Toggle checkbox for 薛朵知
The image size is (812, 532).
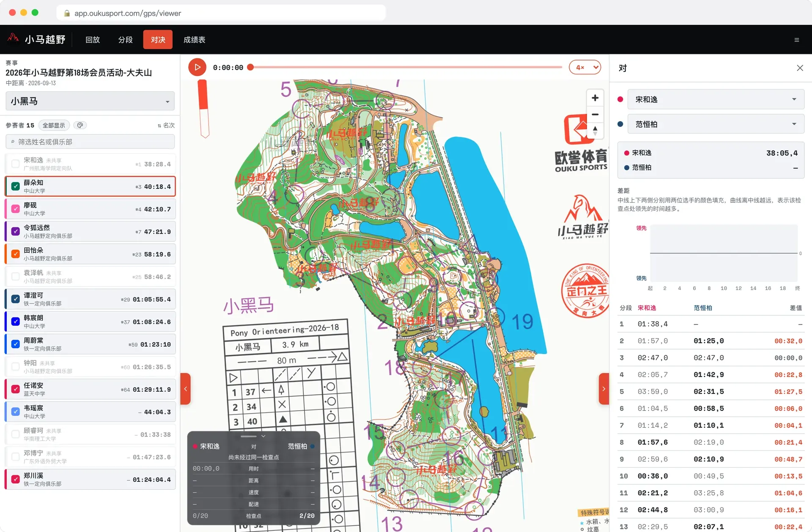click(16, 186)
